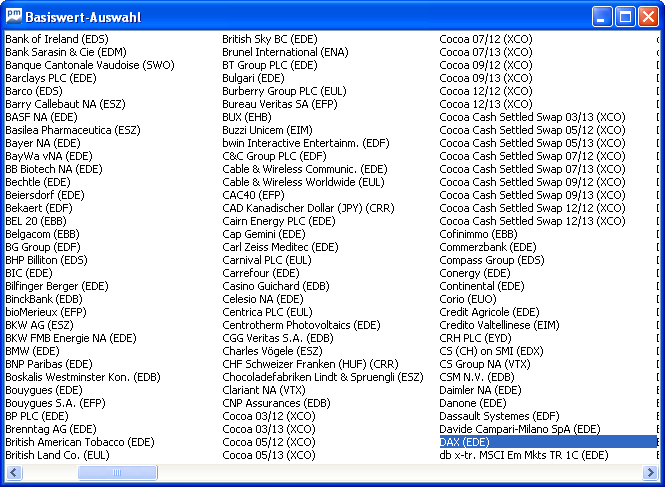Maximize the Basiswert-Auswahl window
Image resolution: width=665 pixels, height=487 pixels.
(x=624, y=16)
